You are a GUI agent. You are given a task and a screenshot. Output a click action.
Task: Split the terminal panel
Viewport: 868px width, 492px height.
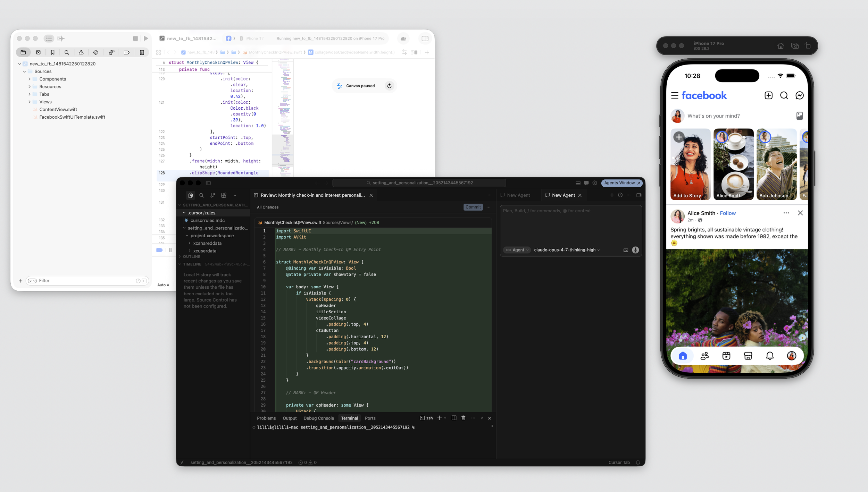coord(454,418)
